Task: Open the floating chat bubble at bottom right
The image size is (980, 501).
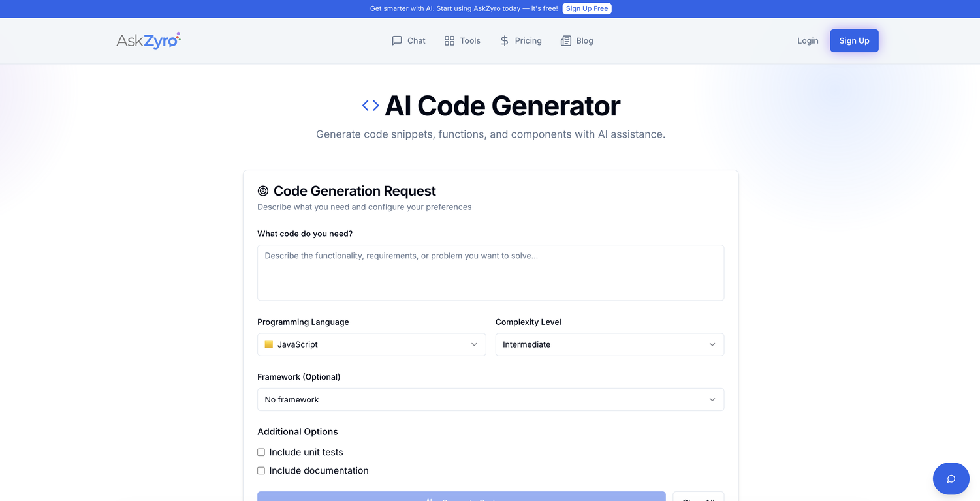Action: (951, 478)
